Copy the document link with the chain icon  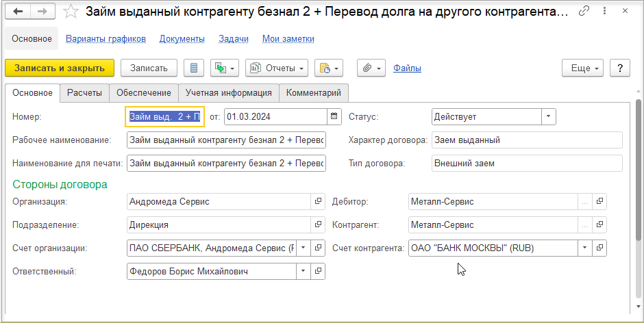[x=584, y=12]
